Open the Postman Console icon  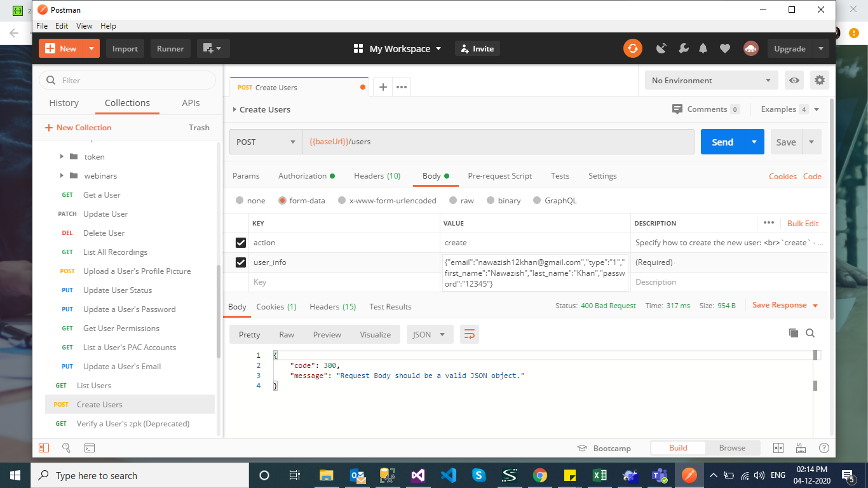click(90, 448)
